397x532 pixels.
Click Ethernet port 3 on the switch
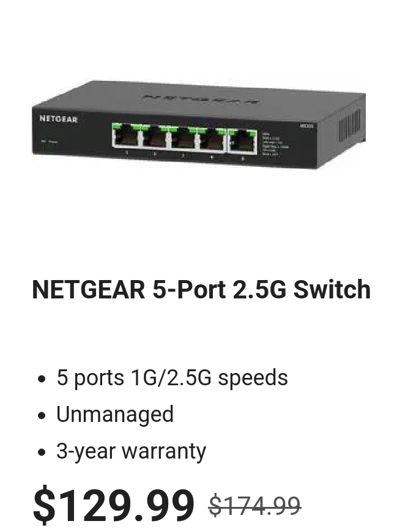click(x=182, y=138)
